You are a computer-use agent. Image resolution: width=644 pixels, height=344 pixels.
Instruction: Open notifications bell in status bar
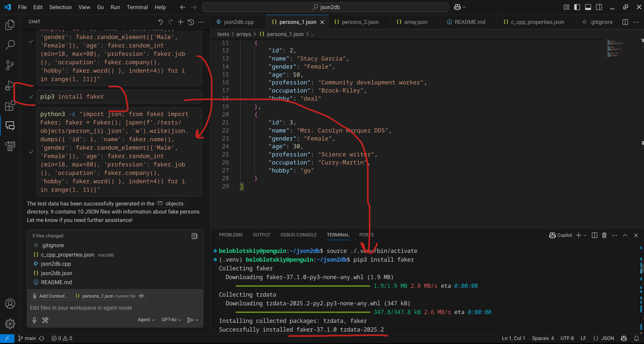636,338
